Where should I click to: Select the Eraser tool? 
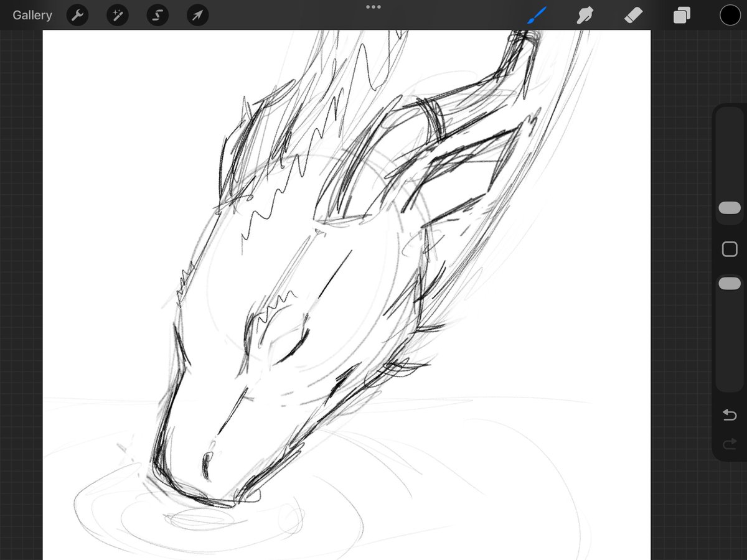[633, 16]
